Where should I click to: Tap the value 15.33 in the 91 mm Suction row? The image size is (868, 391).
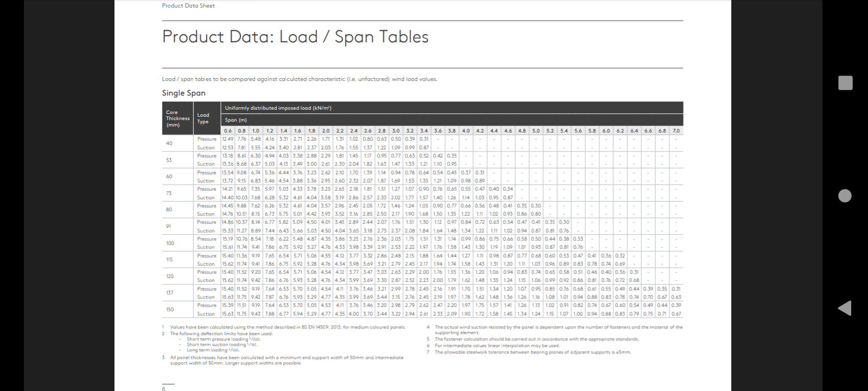[228, 231]
